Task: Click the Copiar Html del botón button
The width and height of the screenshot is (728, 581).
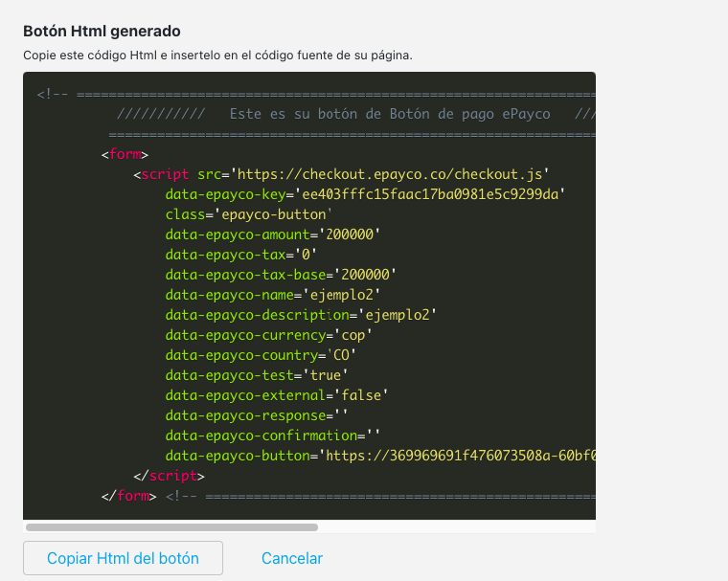Action: coord(123,558)
